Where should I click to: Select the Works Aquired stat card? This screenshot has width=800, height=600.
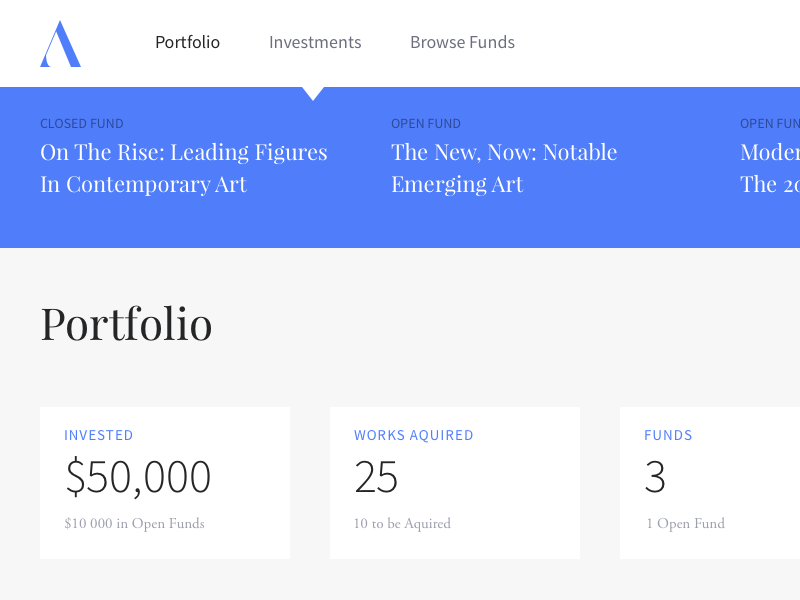pyautogui.click(x=455, y=483)
